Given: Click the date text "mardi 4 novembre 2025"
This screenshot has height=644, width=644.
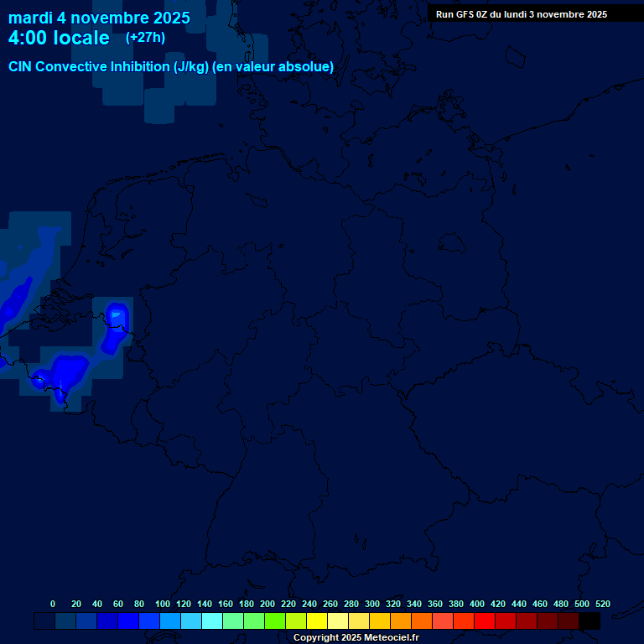Looking at the screenshot, I should point(99,18).
